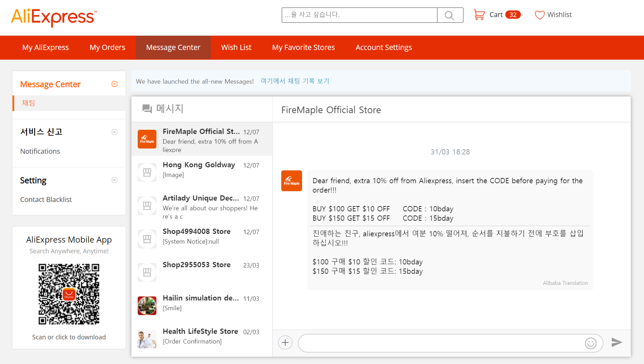Screen dimensions: 644x364
Task: Click the 서비스 신고 heading
Action: (x=41, y=132)
